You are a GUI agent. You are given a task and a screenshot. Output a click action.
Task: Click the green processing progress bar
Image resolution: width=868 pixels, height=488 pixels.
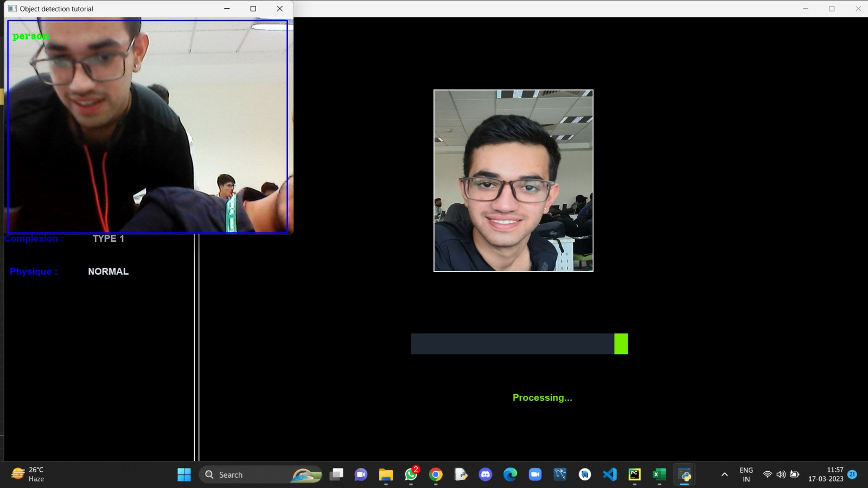[x=519, y=344]
